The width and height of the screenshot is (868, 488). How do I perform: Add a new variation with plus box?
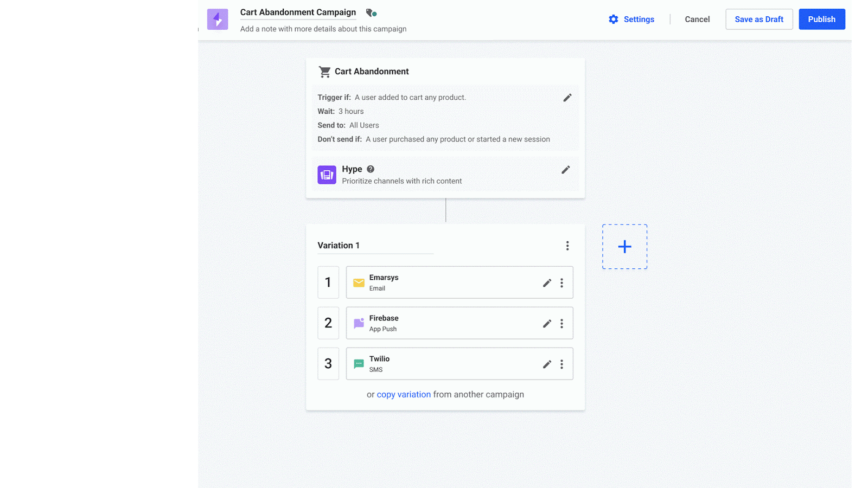(624, 247)
